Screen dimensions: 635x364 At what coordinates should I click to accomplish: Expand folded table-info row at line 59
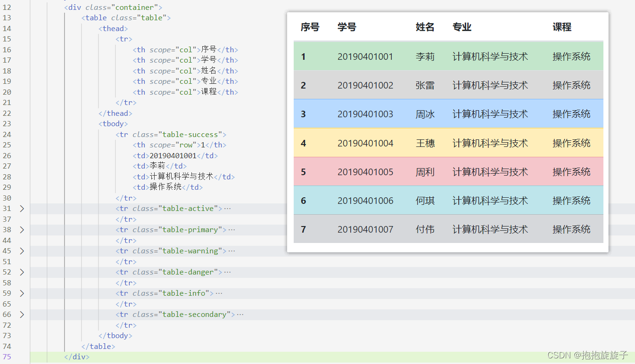coord(22,293)
